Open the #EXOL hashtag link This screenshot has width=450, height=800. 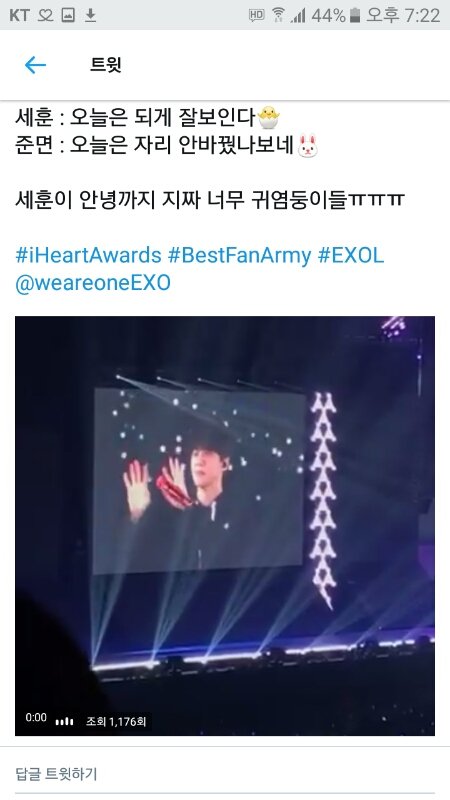pos(351,255)
